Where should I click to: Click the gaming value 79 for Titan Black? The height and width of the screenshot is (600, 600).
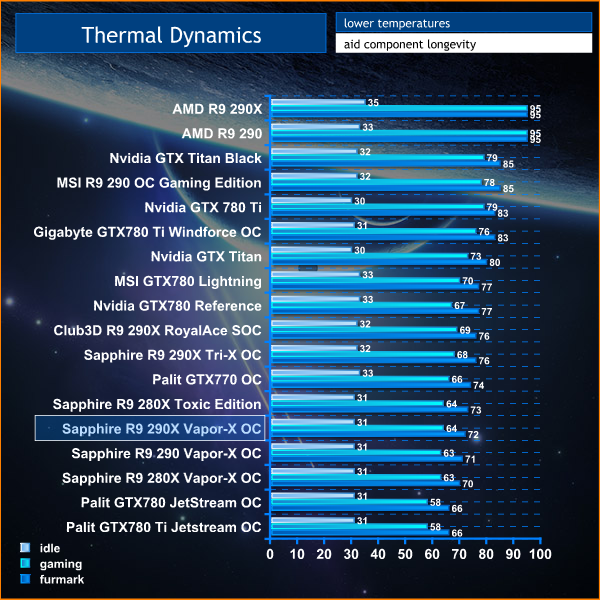pyautogui.click(x=492, y=158)
